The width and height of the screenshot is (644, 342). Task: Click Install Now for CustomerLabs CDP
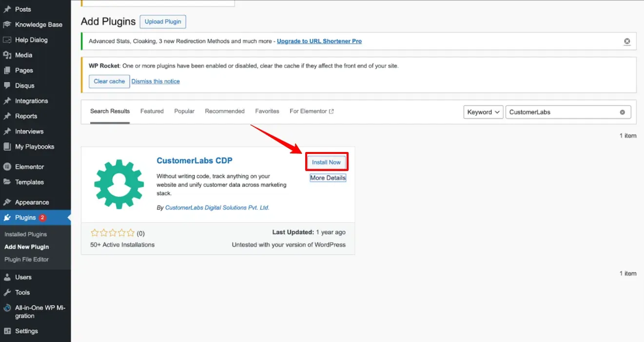[x=327, y=162]
